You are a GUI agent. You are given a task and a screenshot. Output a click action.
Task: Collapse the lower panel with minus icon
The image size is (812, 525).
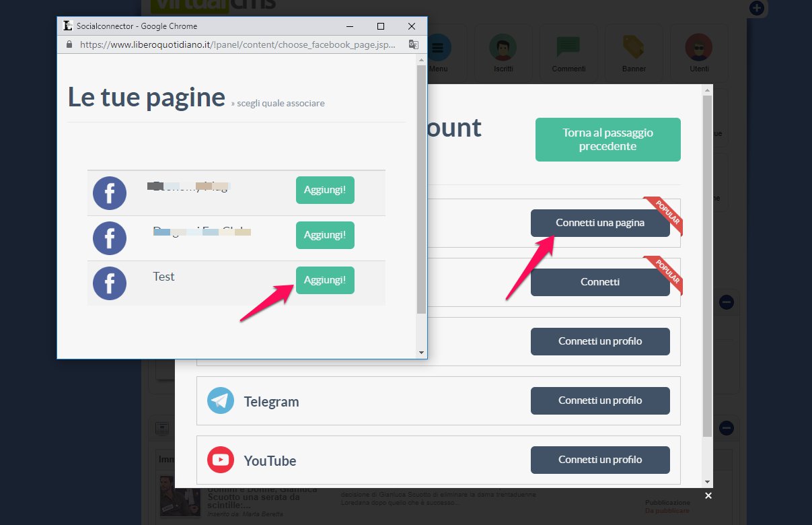pyautogui.click(x=727, y=427)
